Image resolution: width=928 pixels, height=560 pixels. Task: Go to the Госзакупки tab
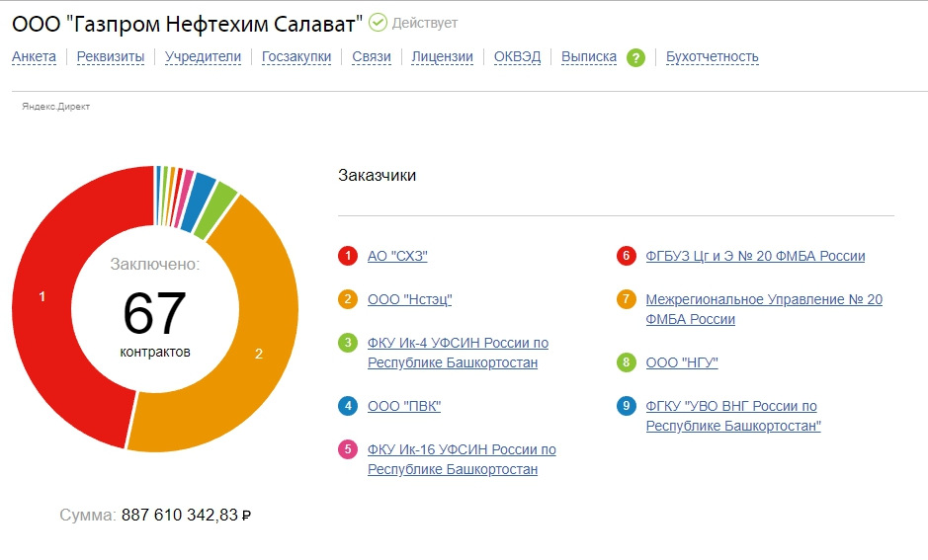point(296,56)
